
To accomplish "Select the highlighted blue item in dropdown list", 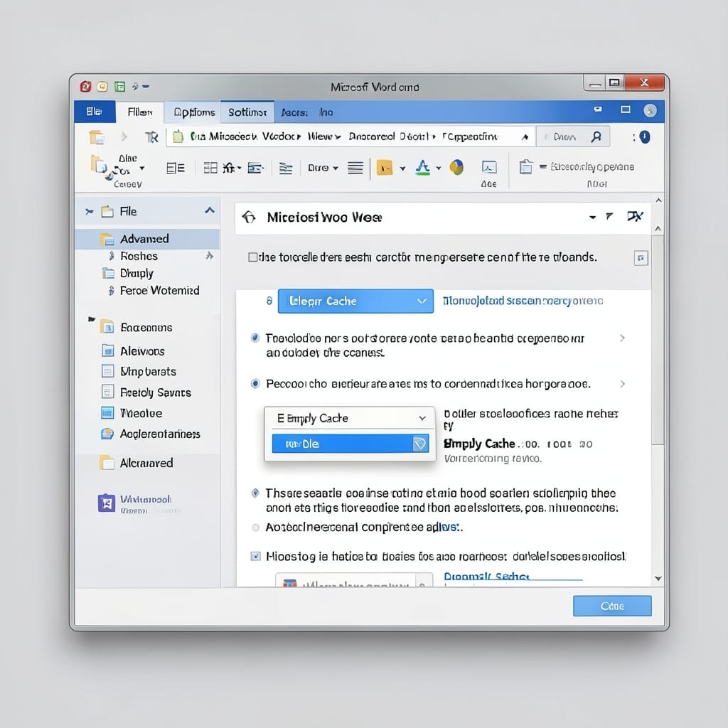I will 350,444.
